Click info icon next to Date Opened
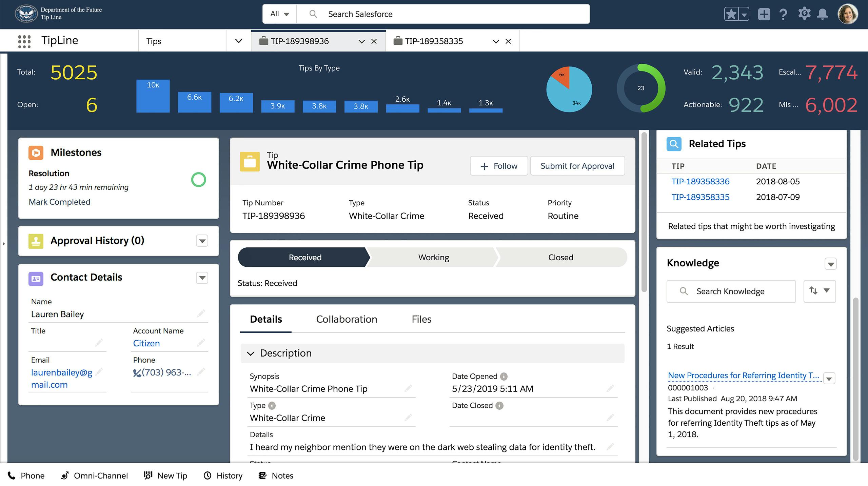The width and height of the screenshot is (868, 486). [x=504, y=376]
